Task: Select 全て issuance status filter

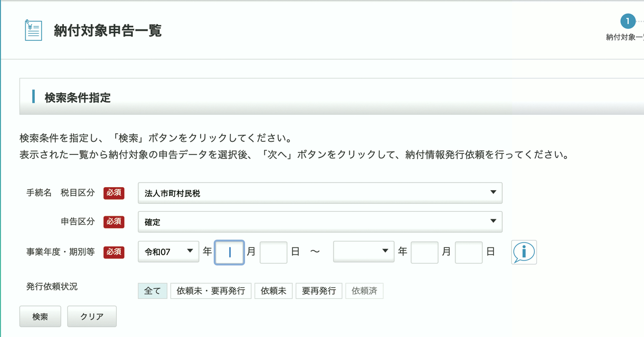Action: (152, 291)
